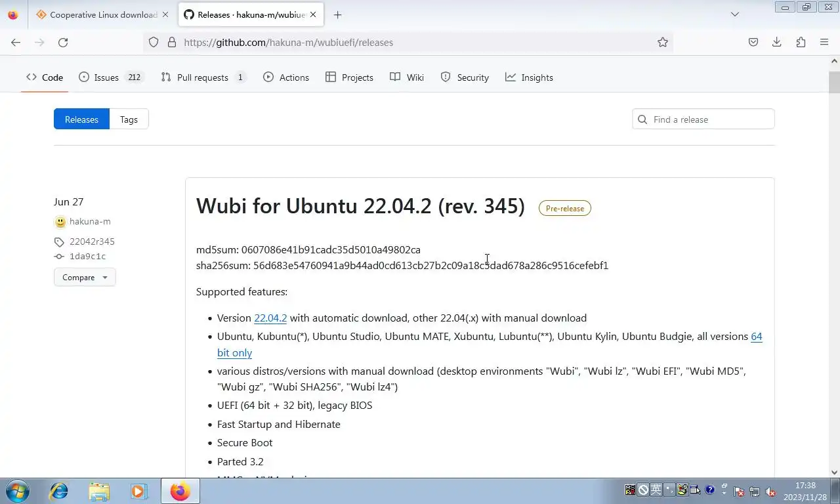Close the Cooperative Linux download tab
Screen dimensions: 840x504
click(x=165, y=14)
